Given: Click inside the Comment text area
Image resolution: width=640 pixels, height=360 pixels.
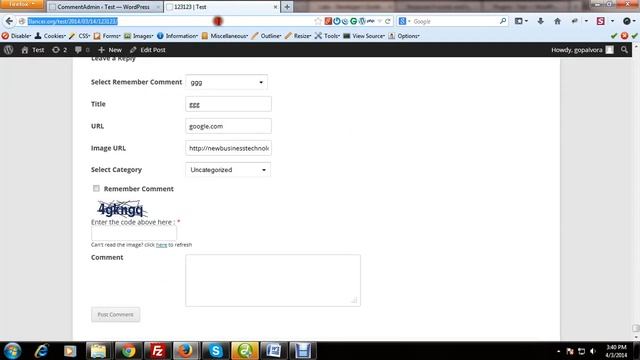Looking at the screenshot, I should [x=273, y=280].
